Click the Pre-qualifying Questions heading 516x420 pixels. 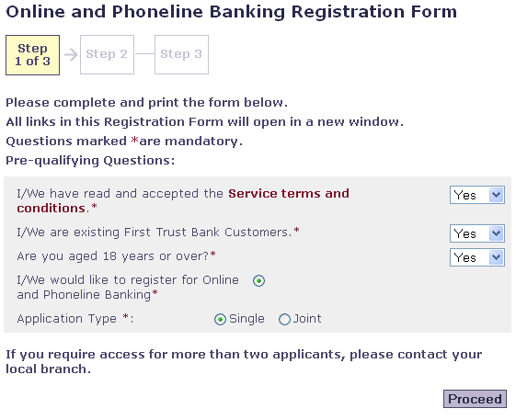90,161
